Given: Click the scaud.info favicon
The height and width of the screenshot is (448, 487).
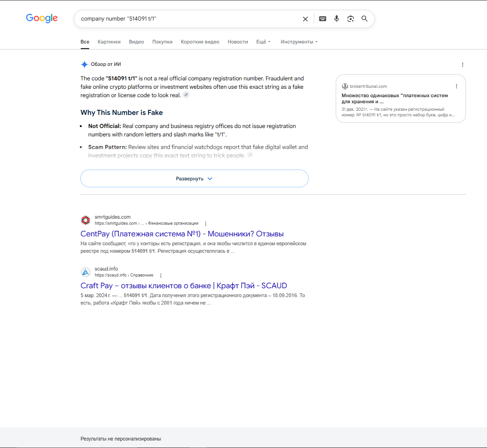Looking at the screenshot, I should tap(86, 272).
